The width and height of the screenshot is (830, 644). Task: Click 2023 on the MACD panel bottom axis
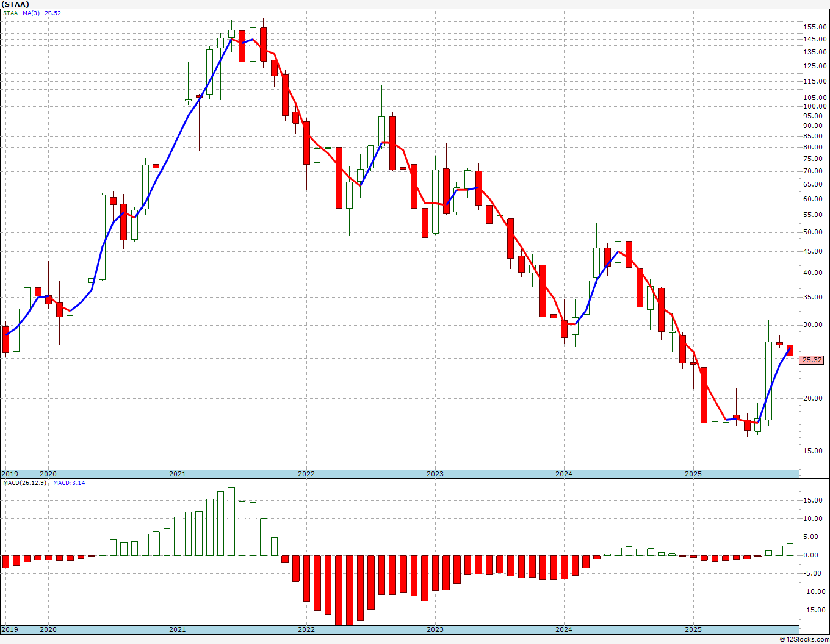coord(435,629)
